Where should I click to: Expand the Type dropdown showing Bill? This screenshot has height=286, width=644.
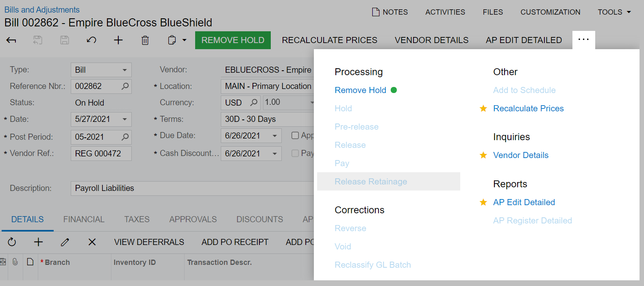(x=125, y=70)
